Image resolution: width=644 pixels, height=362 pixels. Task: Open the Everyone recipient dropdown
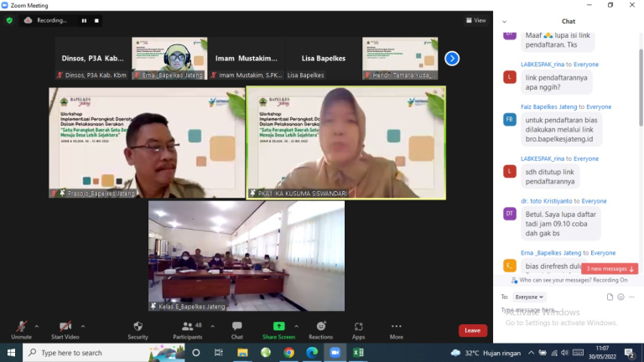529,297
